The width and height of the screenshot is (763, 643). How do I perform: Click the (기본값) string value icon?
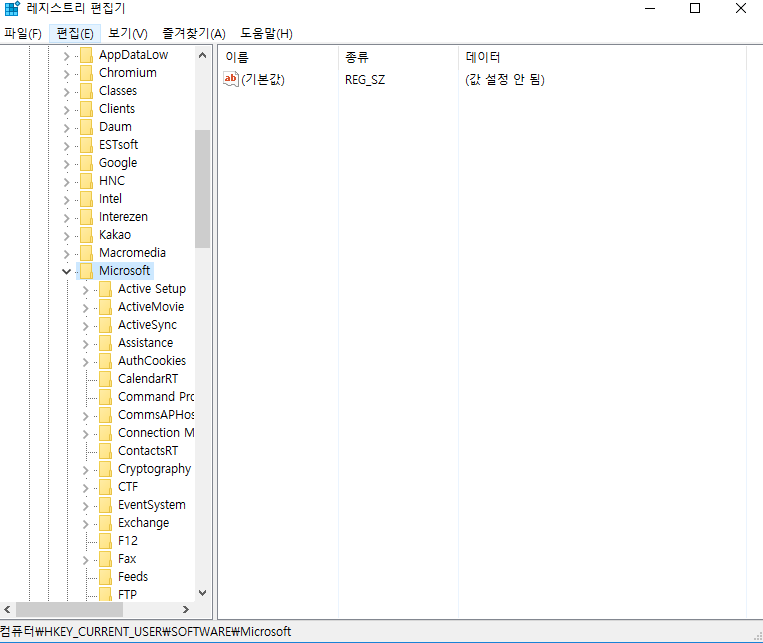[x=231, y=79]
